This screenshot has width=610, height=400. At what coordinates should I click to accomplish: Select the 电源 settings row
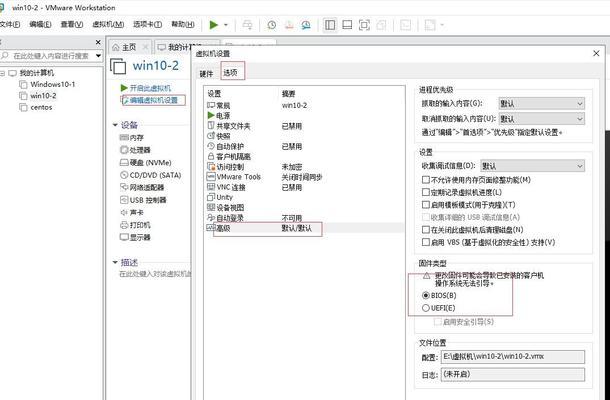point(304,116)
